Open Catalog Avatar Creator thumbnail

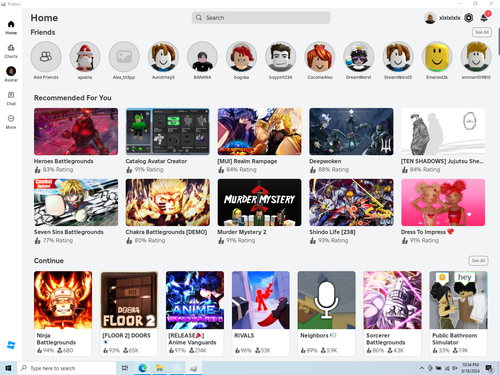click(168, 131)
